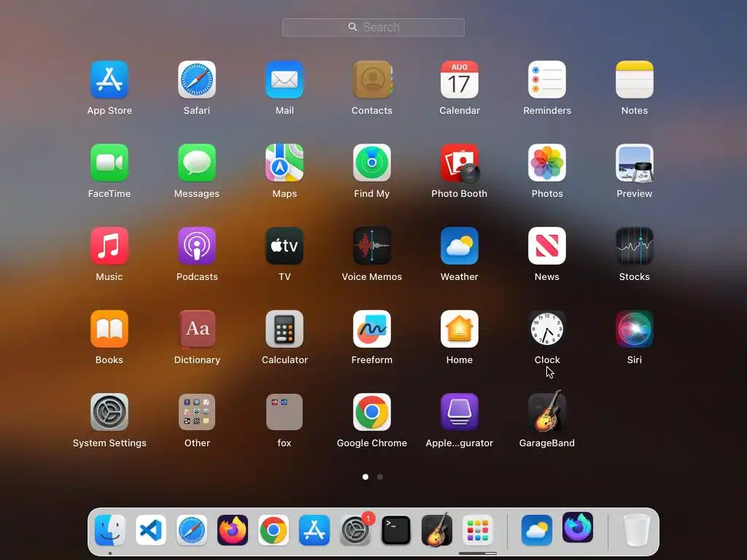
Task: Open the Trash in the Dock
Action: [x=637, y=530]
